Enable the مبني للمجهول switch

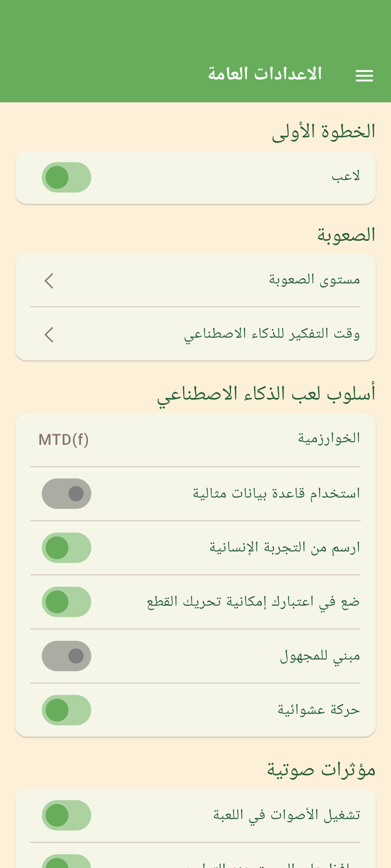click(66, 656)
